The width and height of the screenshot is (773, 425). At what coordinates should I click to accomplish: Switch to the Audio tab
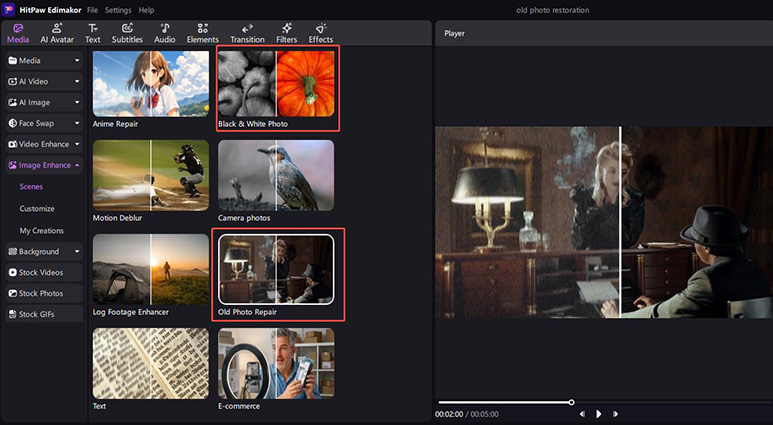pyautogui.click(x=165, y=34)
